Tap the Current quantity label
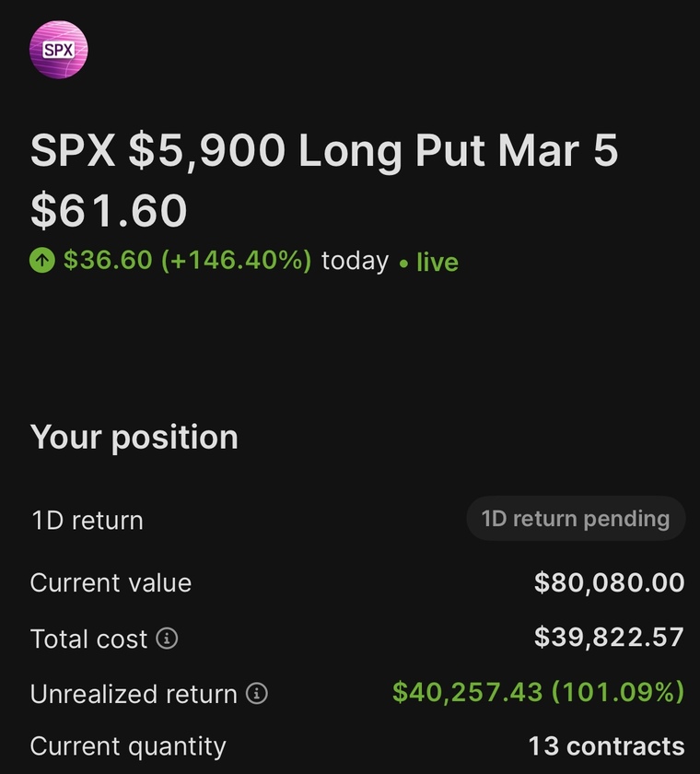Viewport: 700px width, 774px height. [x=128, y=747]
